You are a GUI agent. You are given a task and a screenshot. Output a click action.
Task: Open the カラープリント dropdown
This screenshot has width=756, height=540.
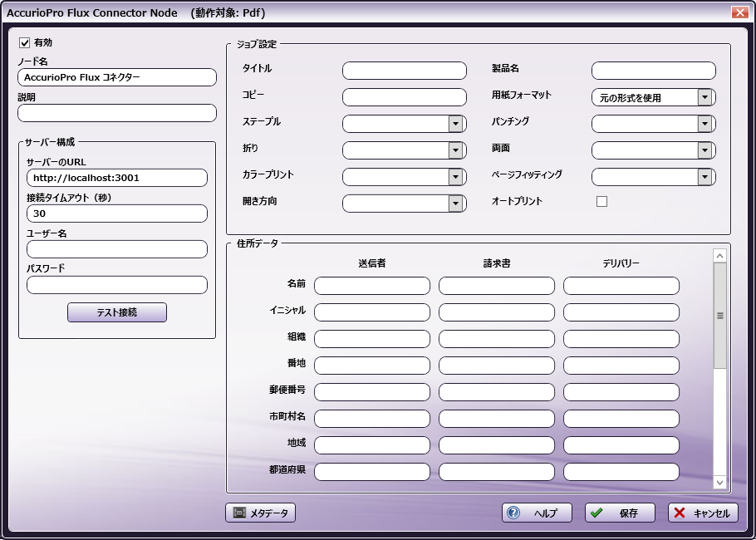point(405,177)
